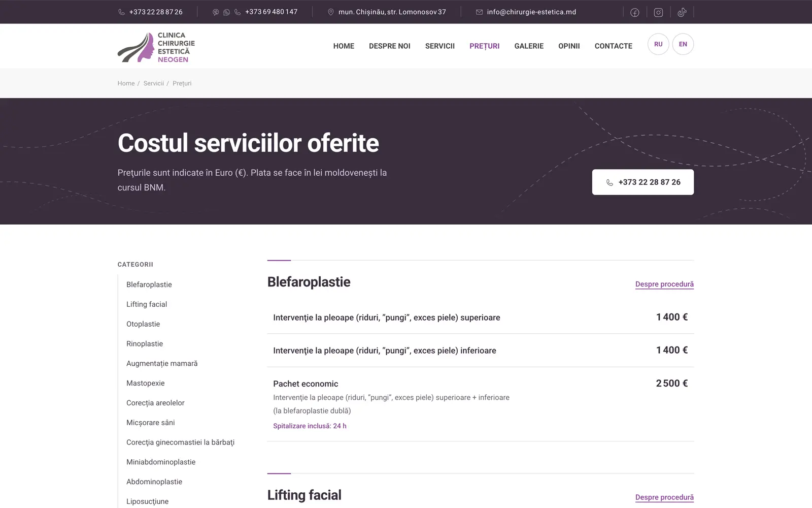The height and width of the screenshot is (508, 812).
Task: Click Home in the breadcrumb
Action: tap(126, 83)
